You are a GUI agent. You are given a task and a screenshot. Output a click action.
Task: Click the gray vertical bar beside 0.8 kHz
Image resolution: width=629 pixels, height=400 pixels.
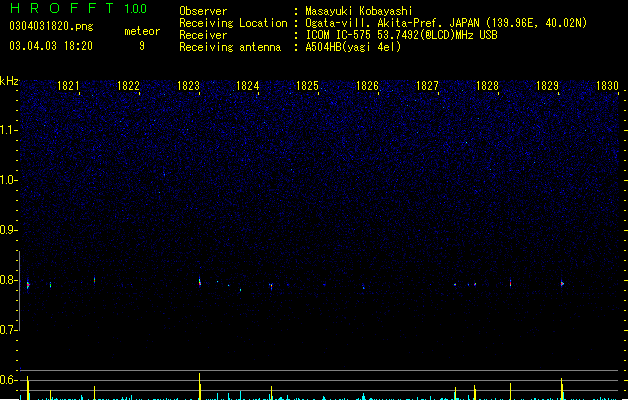pos(19,291)
